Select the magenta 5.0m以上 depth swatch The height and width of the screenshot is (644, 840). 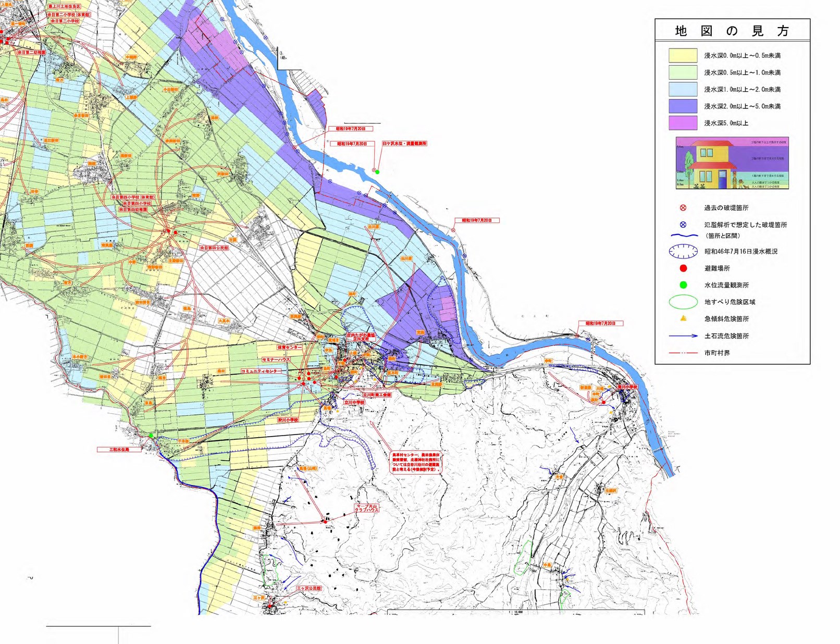pos(683,123)
